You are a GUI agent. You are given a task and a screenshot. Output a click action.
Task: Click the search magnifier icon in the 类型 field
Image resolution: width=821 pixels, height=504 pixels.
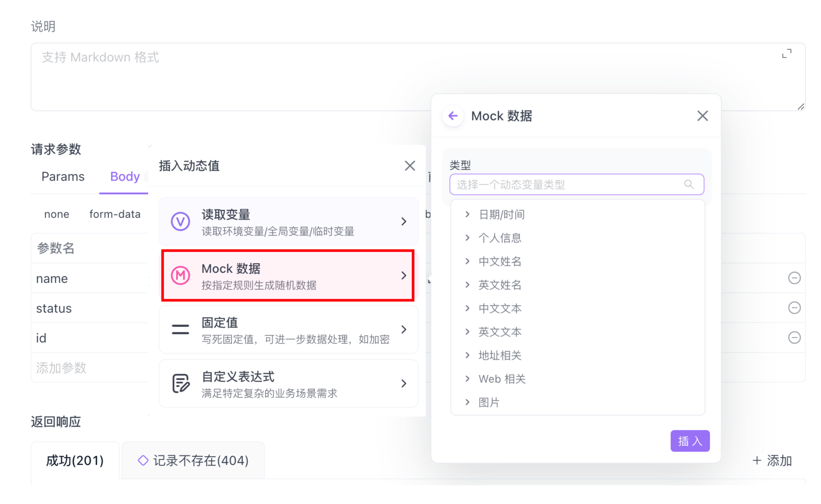[689, 184]
